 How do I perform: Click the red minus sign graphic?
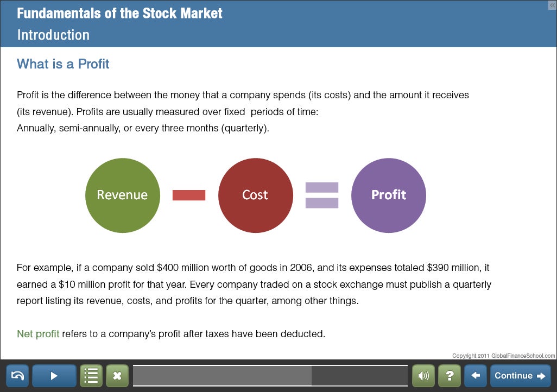pyautogui.click(x=189, y=195)
